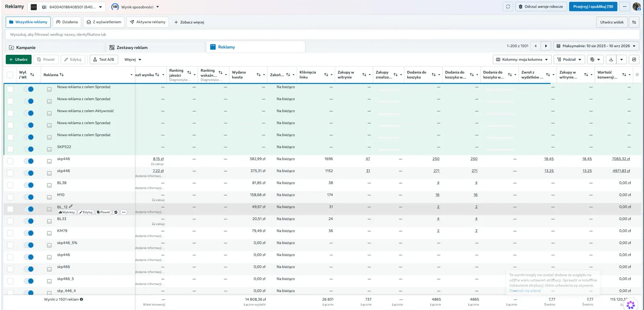Click the green Utwórz button
This screenshot has width=644, height=310.
(x=19, y=60)
